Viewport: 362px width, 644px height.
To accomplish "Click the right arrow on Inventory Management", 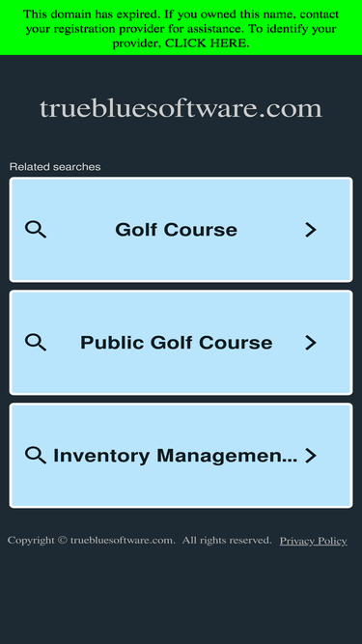I will click(311, 456).
